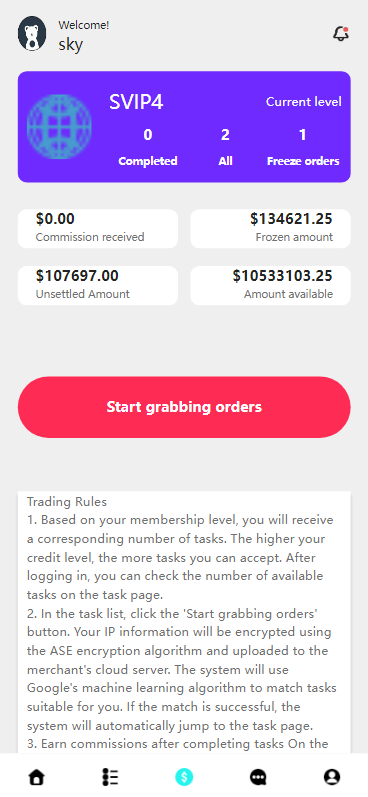
Task: Select the Freeze orders count
Action: [x=303, y=135]
